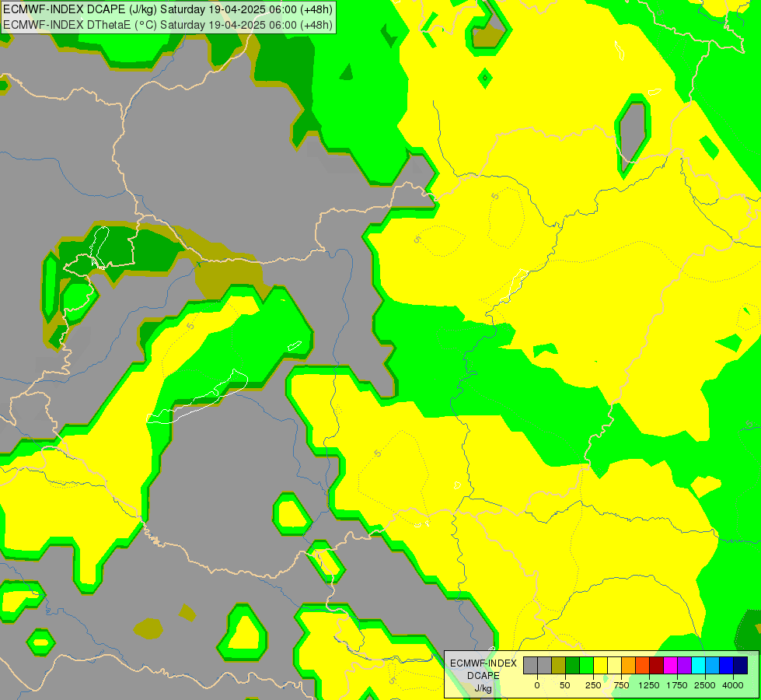Click the olive legend swatch before 50
The image size is (761, 700).
point(559,666)
